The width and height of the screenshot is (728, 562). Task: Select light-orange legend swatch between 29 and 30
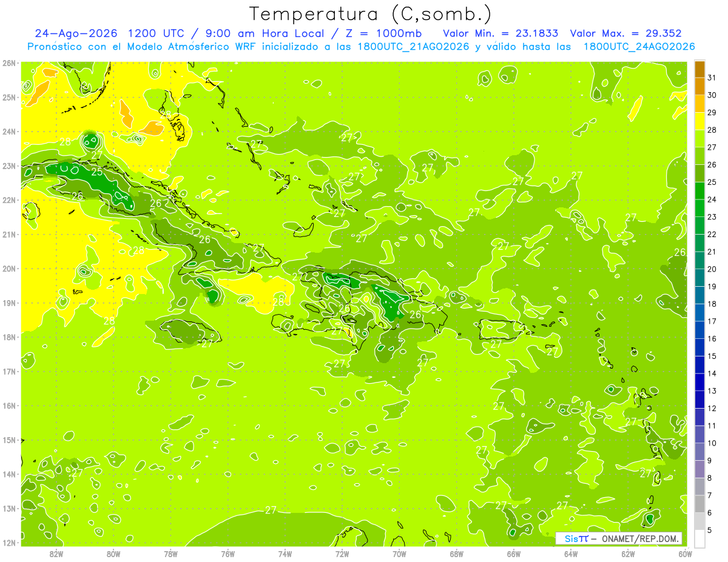pos(699,104)
